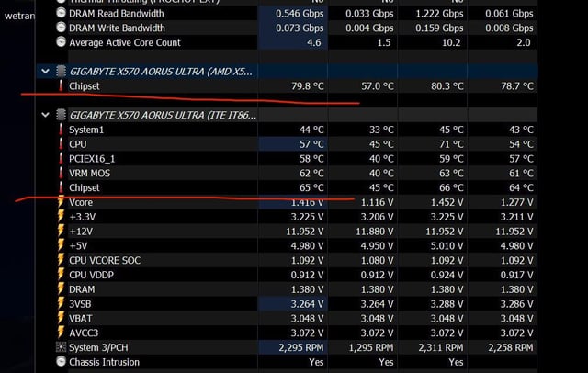Select the DRAM Read Bandwidth row label
The width and height of the screenshot is (588, 373).
(117, 14)
